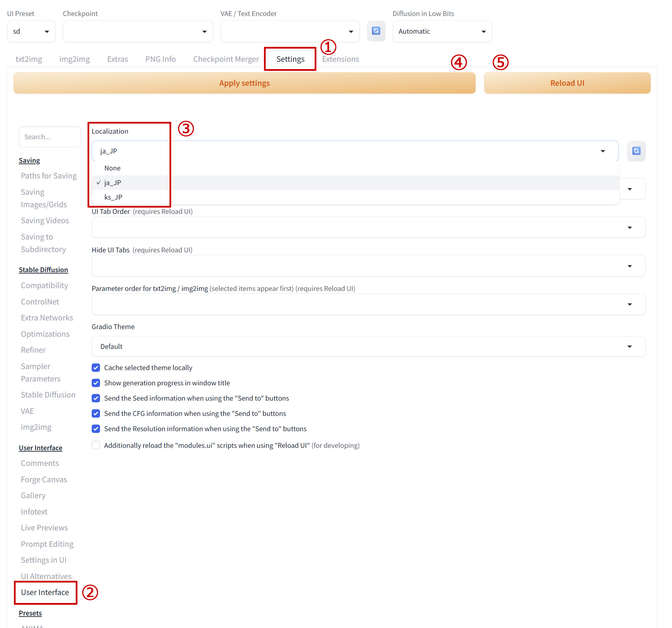This screenshot has width=672, height=628.
Task: Toggle Show generation progress in window title
Action: 96,383
